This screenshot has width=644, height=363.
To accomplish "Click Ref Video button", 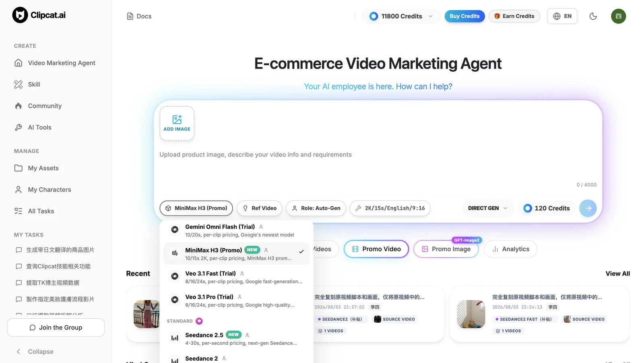I will point(259,208).
